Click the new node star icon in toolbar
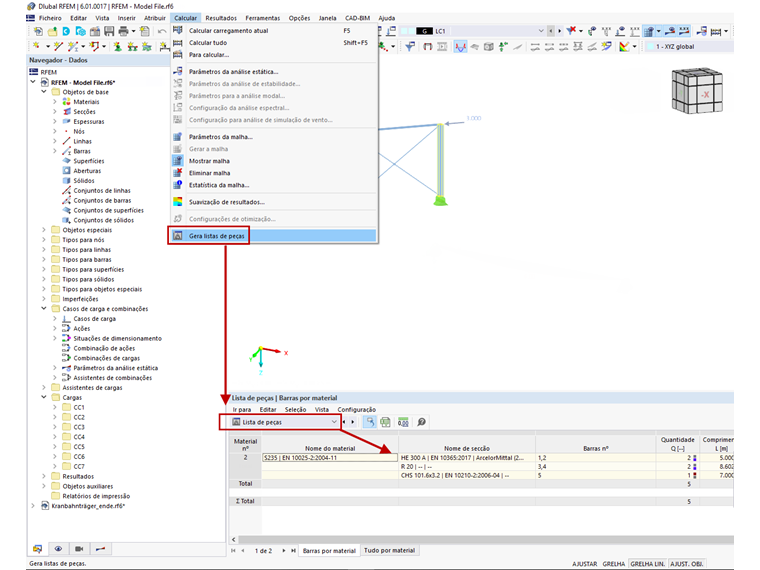The height and width of the screenshot is (570, 760). tap(36, 47)
